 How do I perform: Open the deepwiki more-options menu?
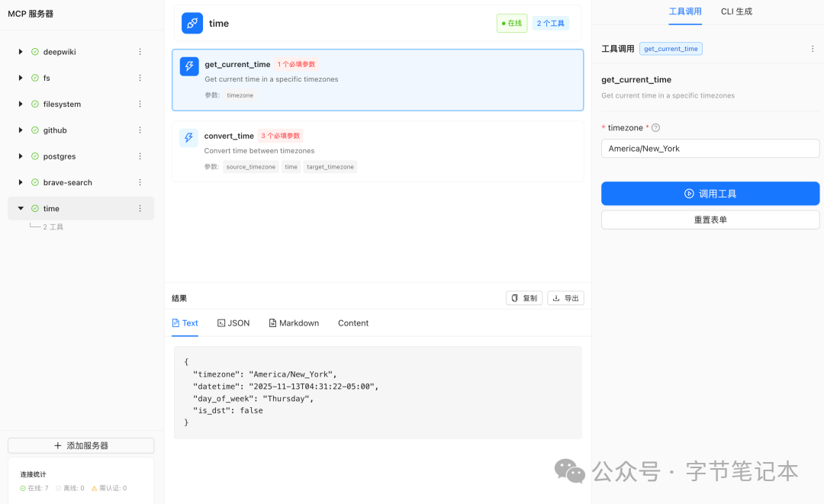(x=140, y=51)
